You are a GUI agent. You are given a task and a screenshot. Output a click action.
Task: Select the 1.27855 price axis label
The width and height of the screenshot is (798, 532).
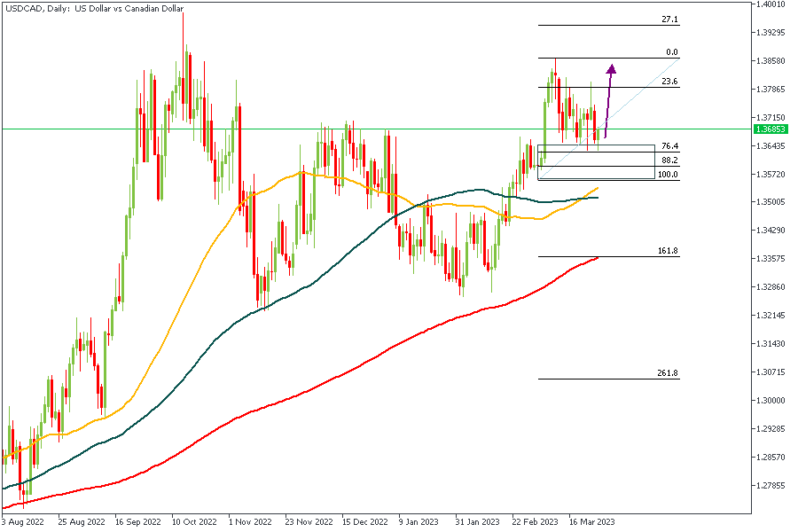[x=768, y=486]
